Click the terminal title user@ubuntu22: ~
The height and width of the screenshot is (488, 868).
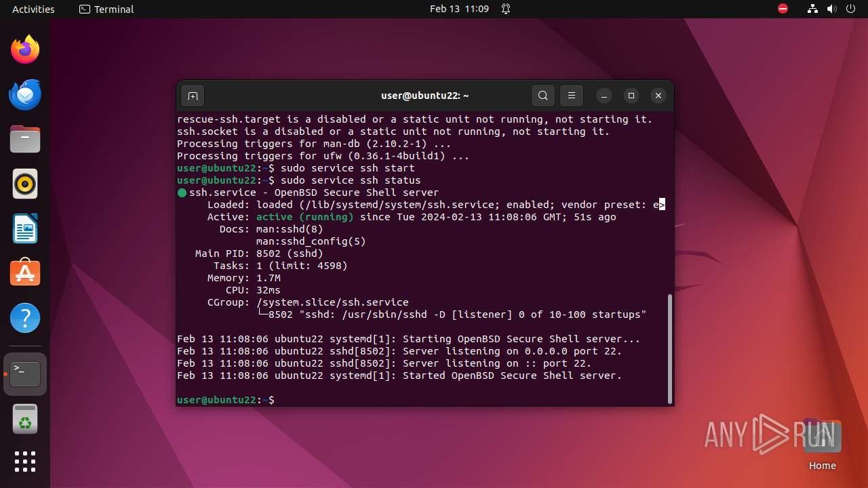(425, 96)
